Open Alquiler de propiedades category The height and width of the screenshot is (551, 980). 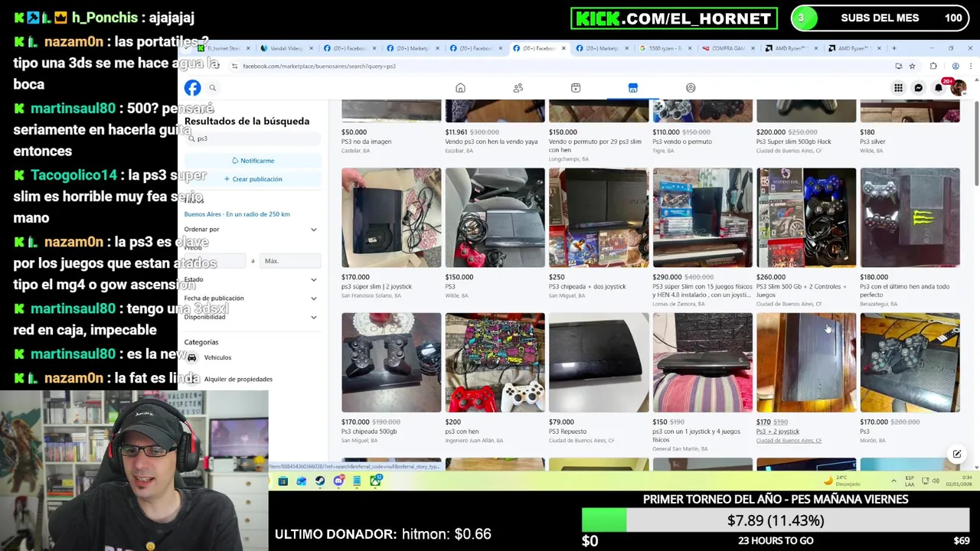pos(238,379)
